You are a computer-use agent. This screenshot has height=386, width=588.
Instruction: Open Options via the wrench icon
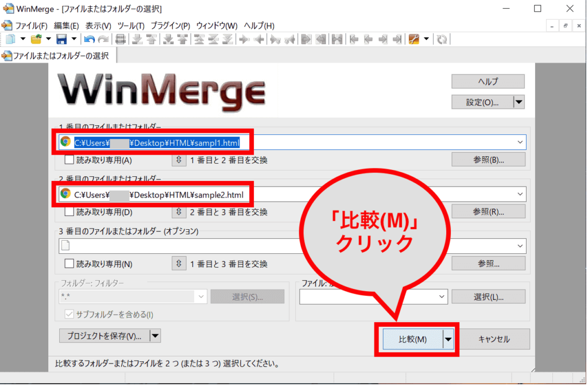(x=413, y=39)
